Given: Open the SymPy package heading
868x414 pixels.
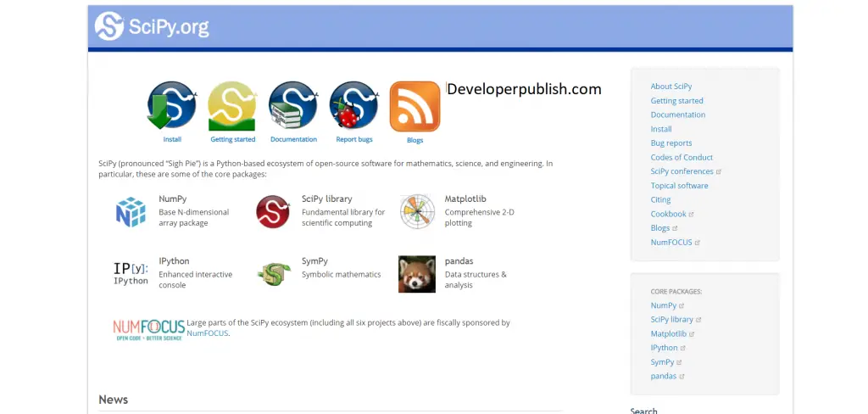Looking at the screenshot, I should point(314,261).
